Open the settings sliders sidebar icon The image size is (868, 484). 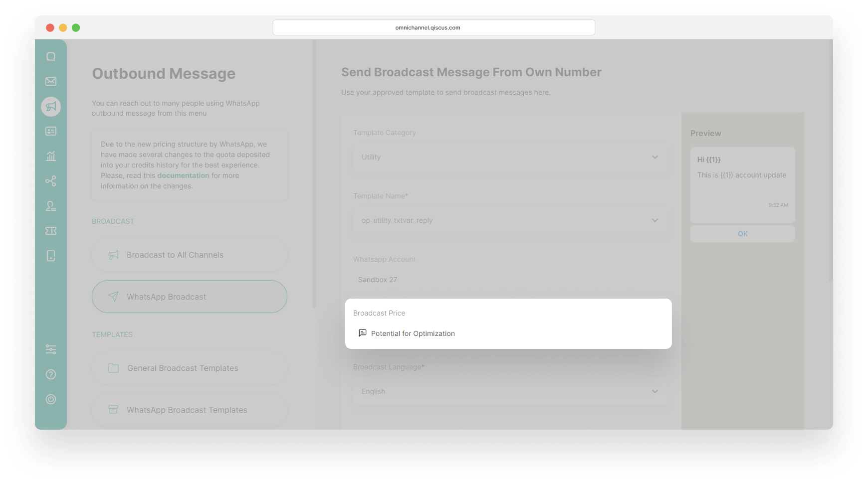[51, 349]
